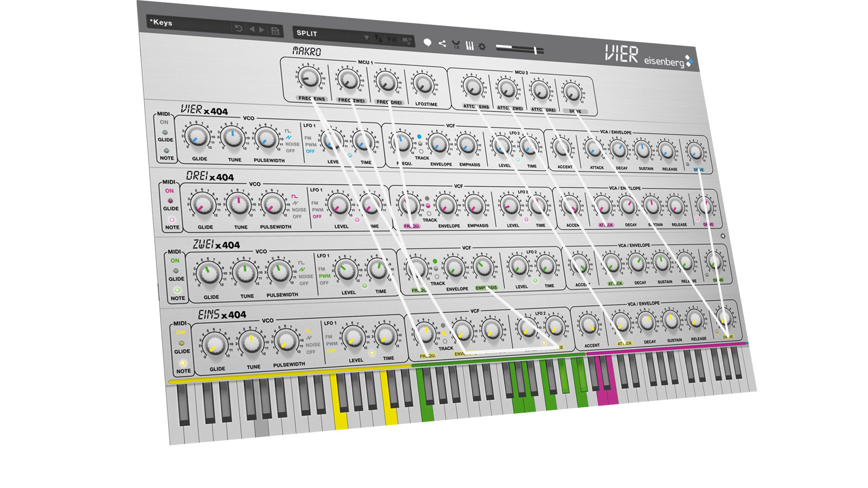
Task: Save the preset with the floppy disk icon
Action: click(275, 31)
